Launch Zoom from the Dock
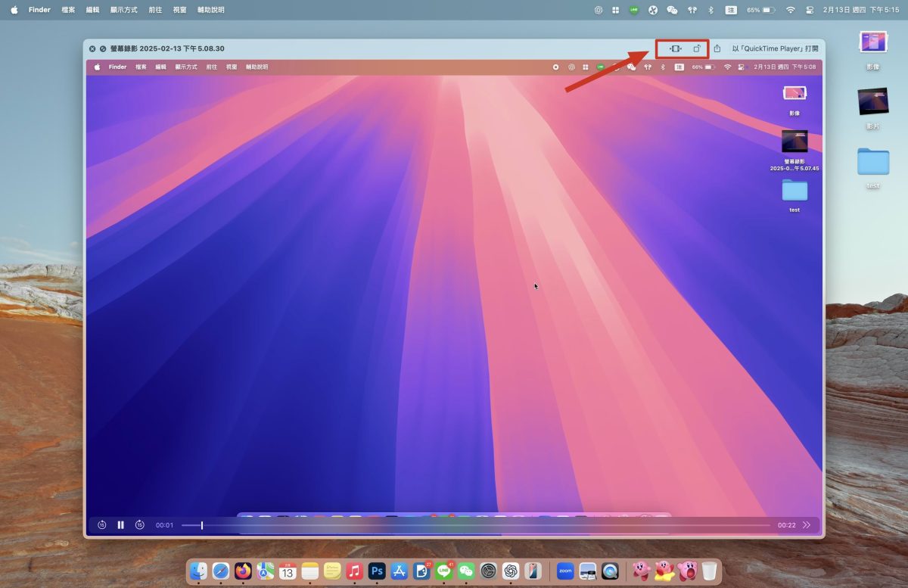This screenshot has width=908, height=588. 565,571
